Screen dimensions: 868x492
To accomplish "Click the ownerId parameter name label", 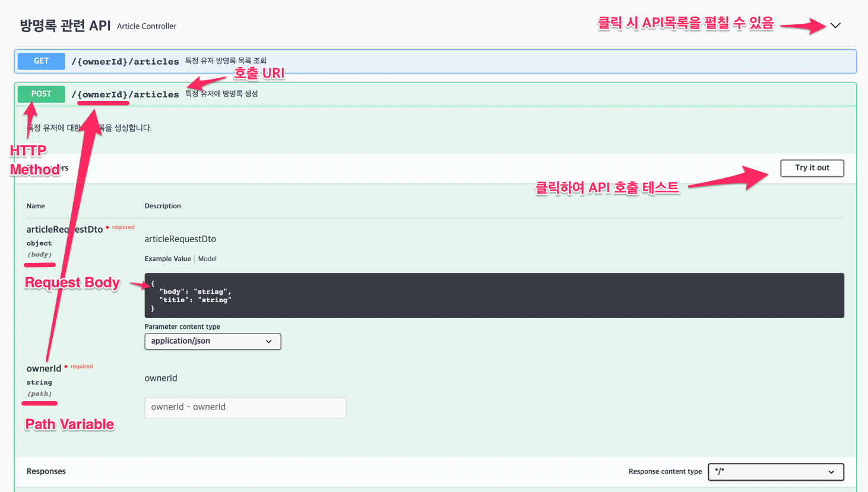I will coord(44,369).
